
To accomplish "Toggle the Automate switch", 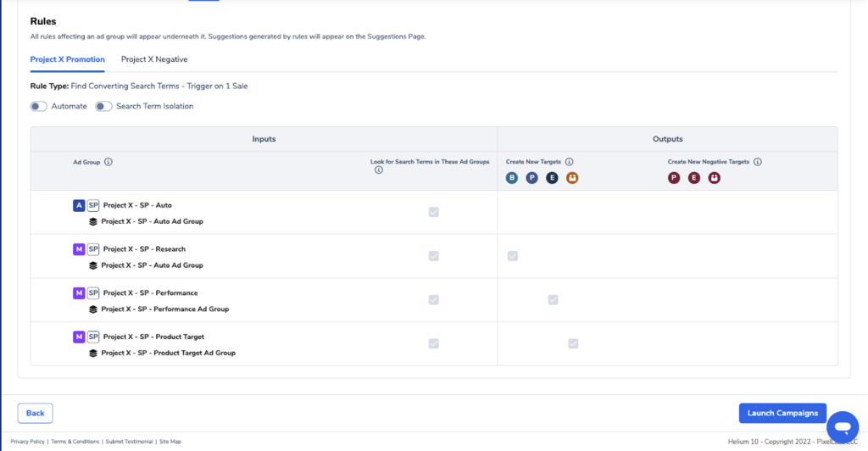I will tap(39, 106).
